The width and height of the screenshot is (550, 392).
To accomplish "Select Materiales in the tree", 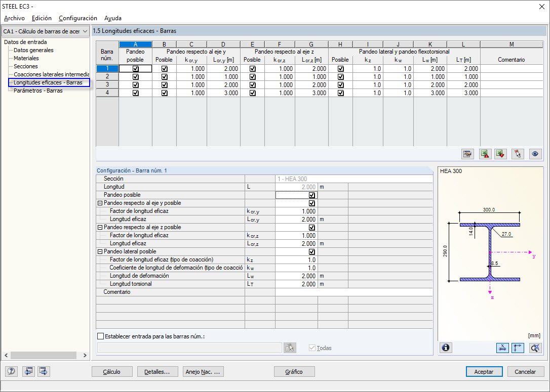I will pyautogui.click(x=26, y=58).
